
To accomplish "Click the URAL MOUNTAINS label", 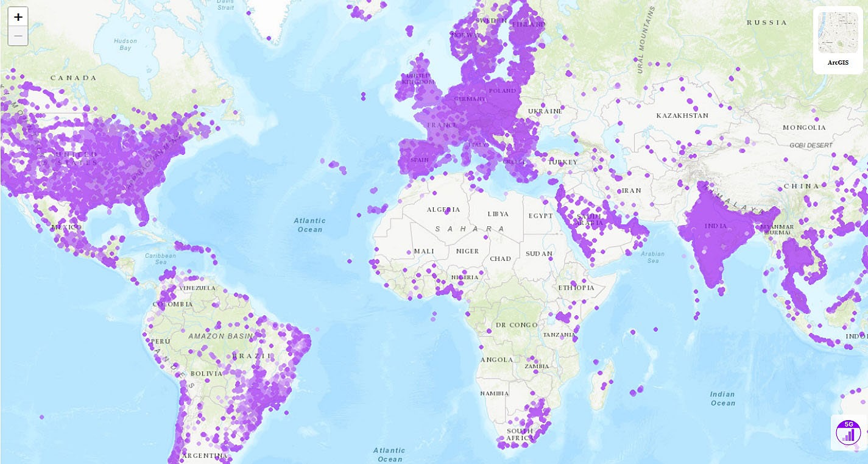I will 645,40.
